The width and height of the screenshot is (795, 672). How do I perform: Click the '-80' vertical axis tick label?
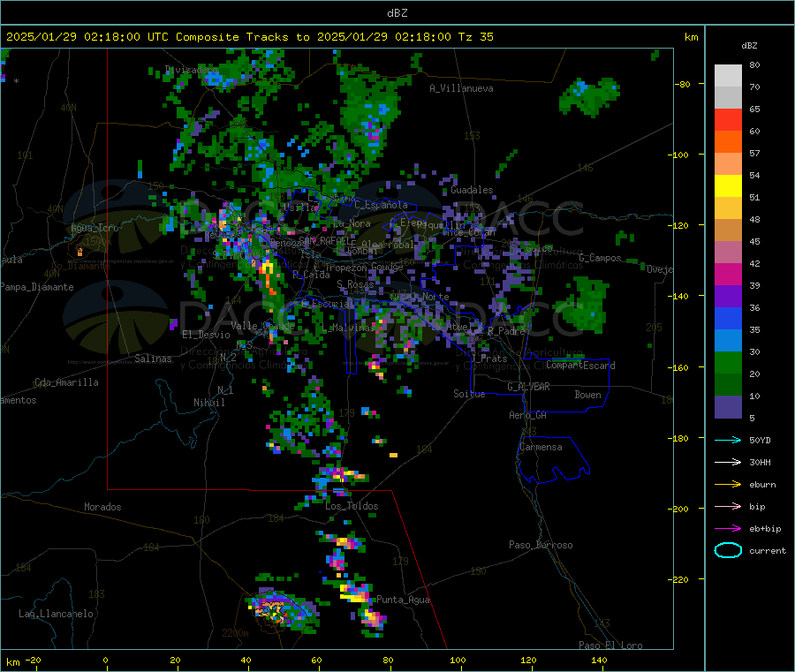click(x=682, y=84)
